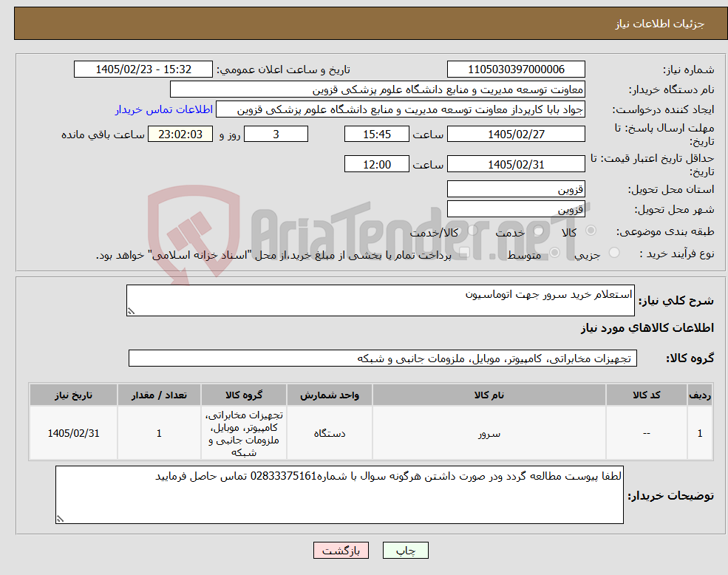Click the buyer notes textarea
Viewport: 728px width, 575px height.
pyautogui.click(x=339, y=495)
